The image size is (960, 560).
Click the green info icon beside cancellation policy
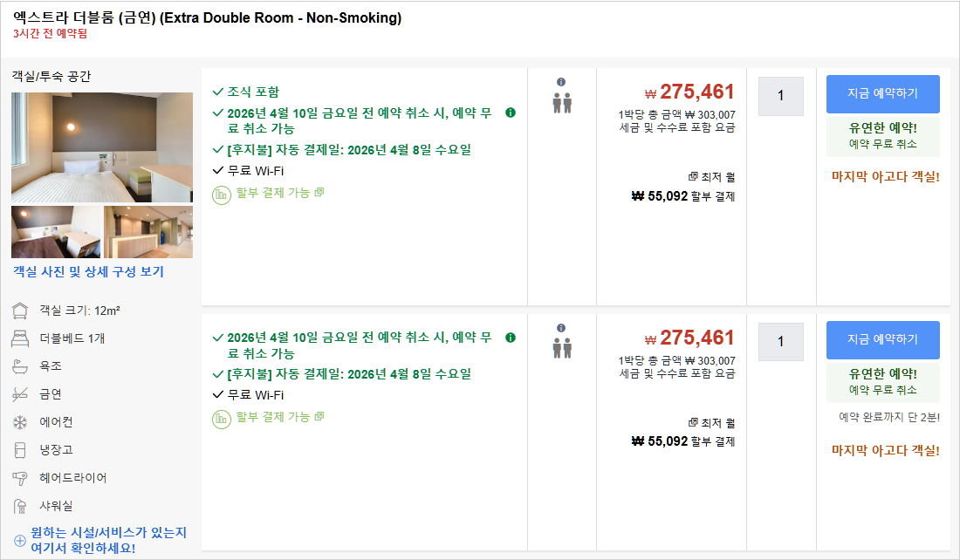(512, 113)
